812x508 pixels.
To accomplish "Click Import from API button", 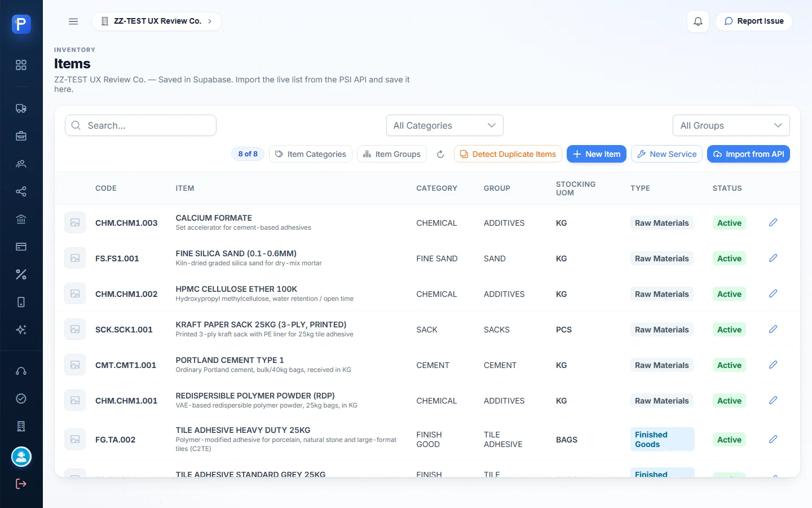I will tap(749, 154).
